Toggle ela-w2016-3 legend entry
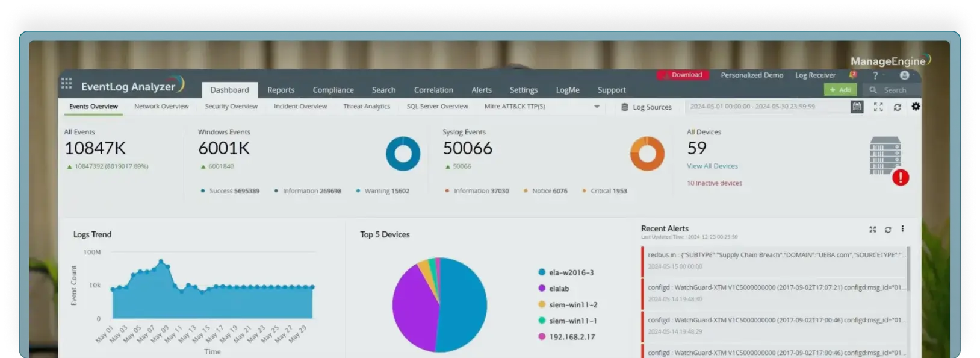The image size is (980, 358). coord(566,272)
